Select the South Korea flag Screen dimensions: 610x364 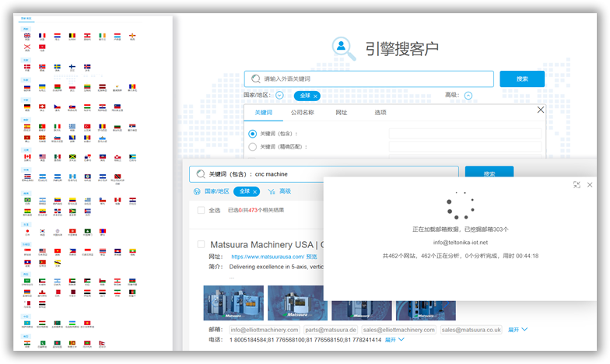(x=42, y=231)
